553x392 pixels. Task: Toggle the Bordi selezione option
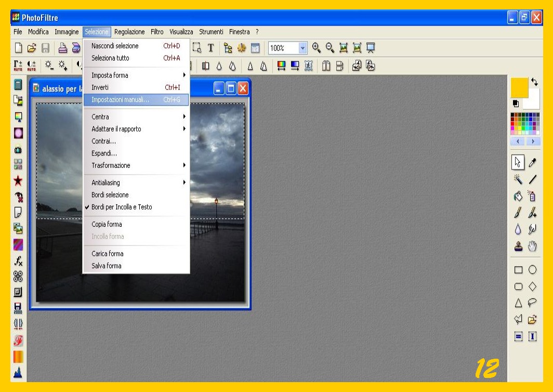(x=110, y=195)
